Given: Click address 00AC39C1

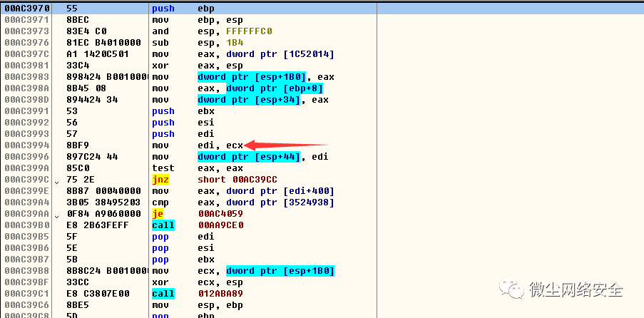Looking at the screenshot, I should 26,294.
